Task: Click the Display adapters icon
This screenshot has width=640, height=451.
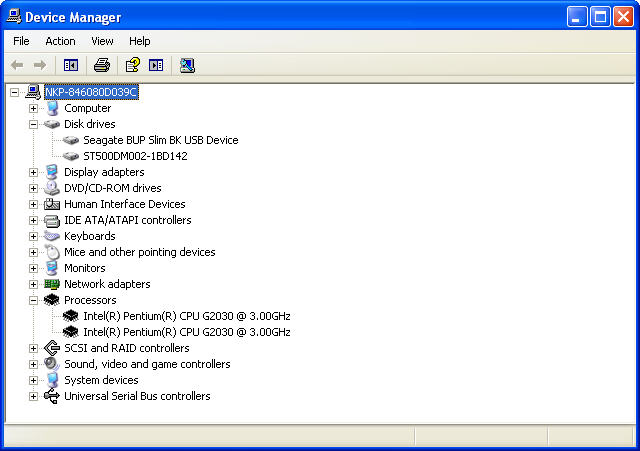Action: (x=52, y=172)
